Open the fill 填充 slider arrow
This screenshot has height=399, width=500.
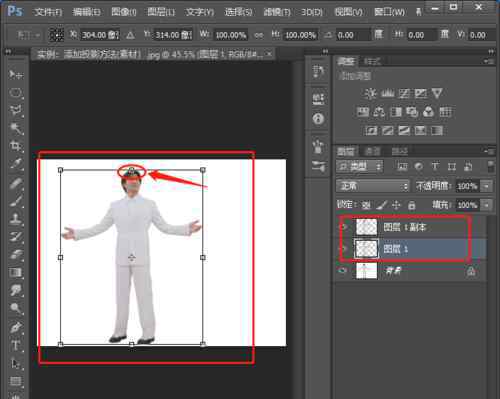487,205
